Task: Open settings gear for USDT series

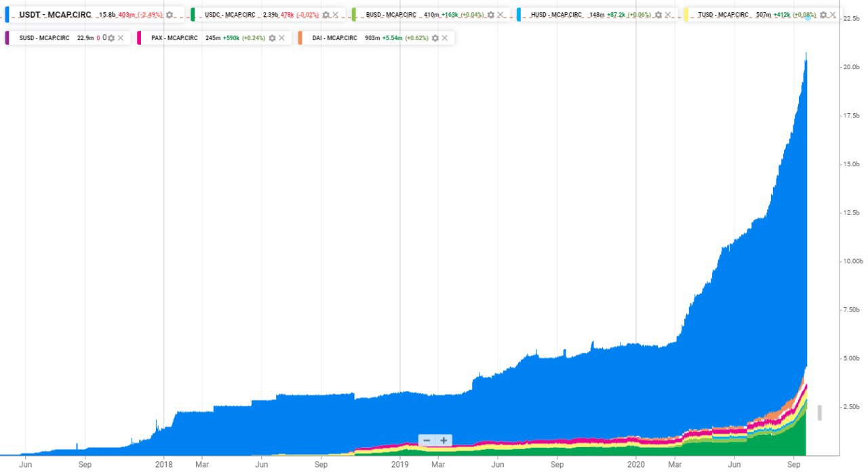Action: [x=170, y=15]
